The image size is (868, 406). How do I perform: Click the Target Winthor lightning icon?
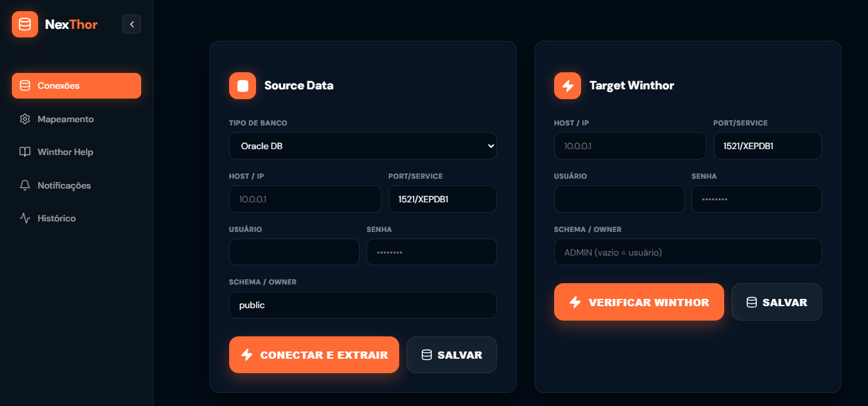567,85
